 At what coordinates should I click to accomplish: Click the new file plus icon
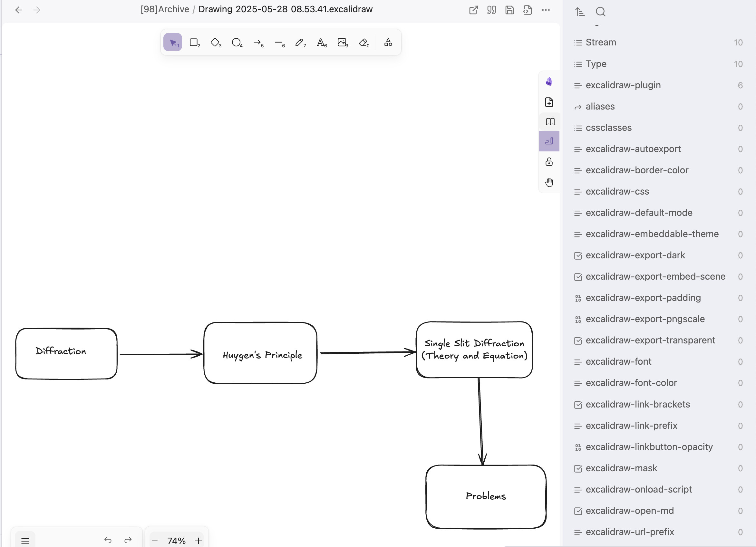click(549, 102)
